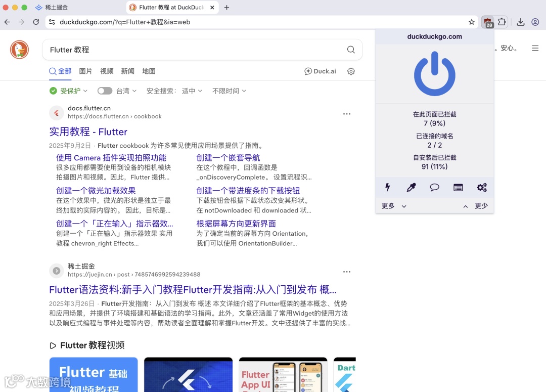The image size is (546, 392).
Task: Open the 台湾 region dropdown
Action: pyautogui.click(x=126, y=91)
